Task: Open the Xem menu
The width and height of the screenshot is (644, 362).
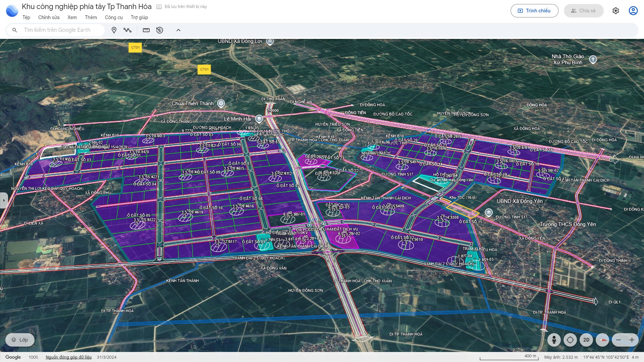Action: pyautogui.click(x=72, y=17)
